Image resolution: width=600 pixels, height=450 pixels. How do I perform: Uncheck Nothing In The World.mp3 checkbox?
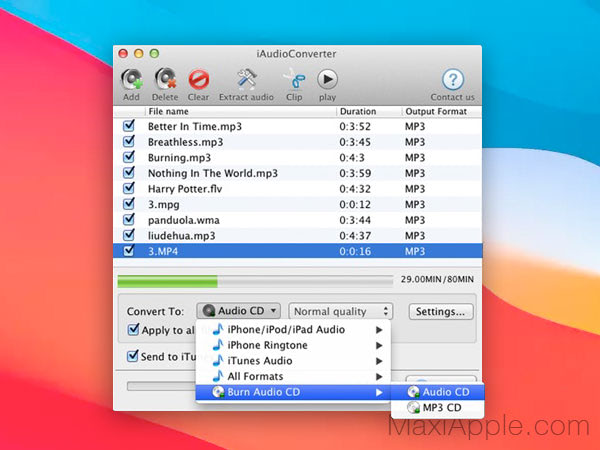pos(129,173)
